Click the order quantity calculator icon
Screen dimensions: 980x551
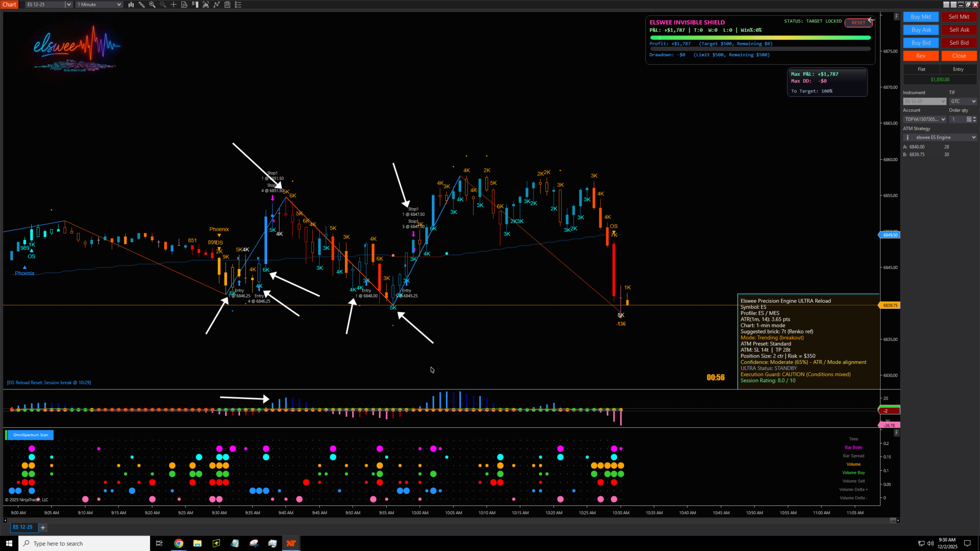pos(969,119)
